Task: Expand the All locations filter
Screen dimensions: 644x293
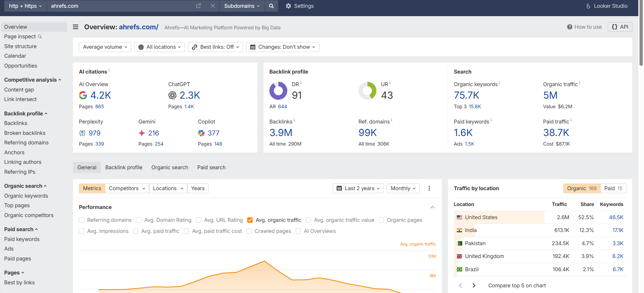Action: click(x=159, y=47)
